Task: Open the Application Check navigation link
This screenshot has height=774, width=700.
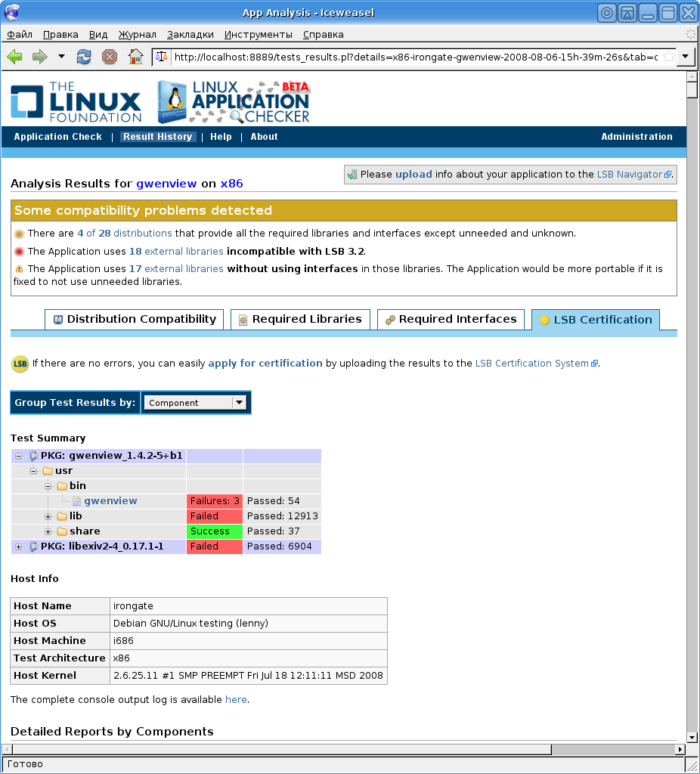Action: (57, 137)
